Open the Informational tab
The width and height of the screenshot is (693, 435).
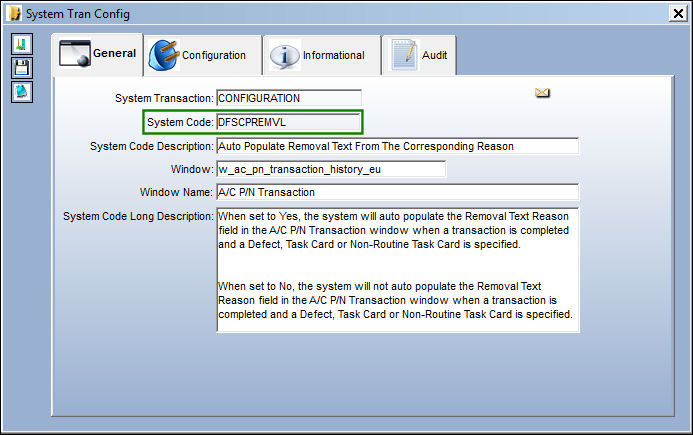coord(321,55)
